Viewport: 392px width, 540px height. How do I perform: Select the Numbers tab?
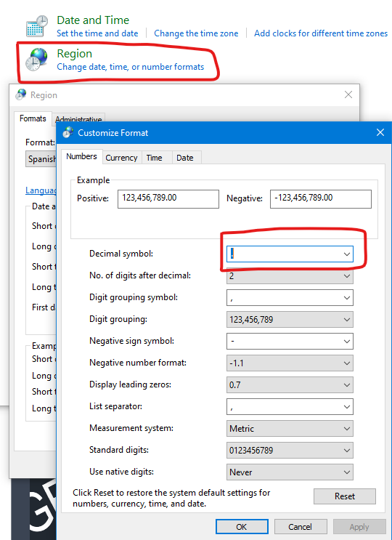pyautogui.click(x=81, y=156)
